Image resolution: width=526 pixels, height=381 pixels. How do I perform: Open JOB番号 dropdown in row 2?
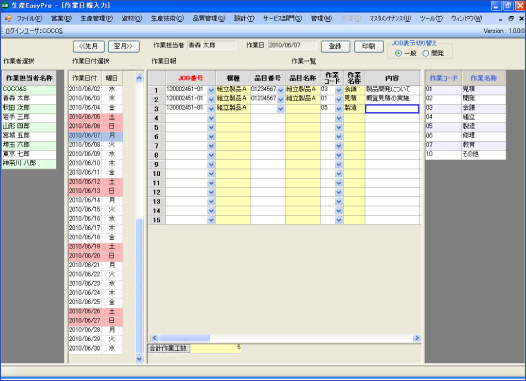[211, 99]
